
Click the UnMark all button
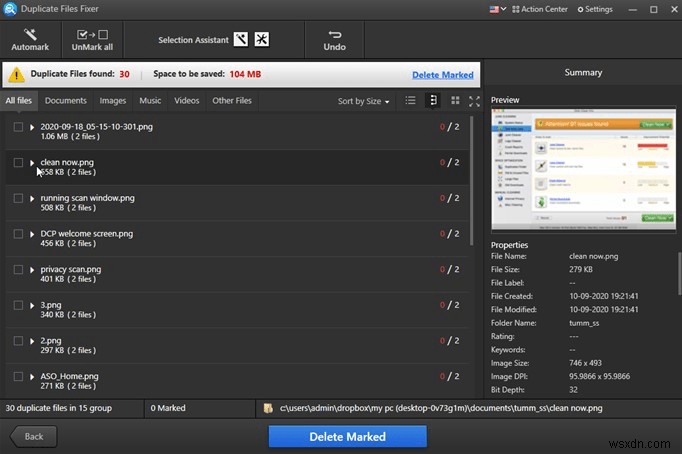[x=92, y=40]
